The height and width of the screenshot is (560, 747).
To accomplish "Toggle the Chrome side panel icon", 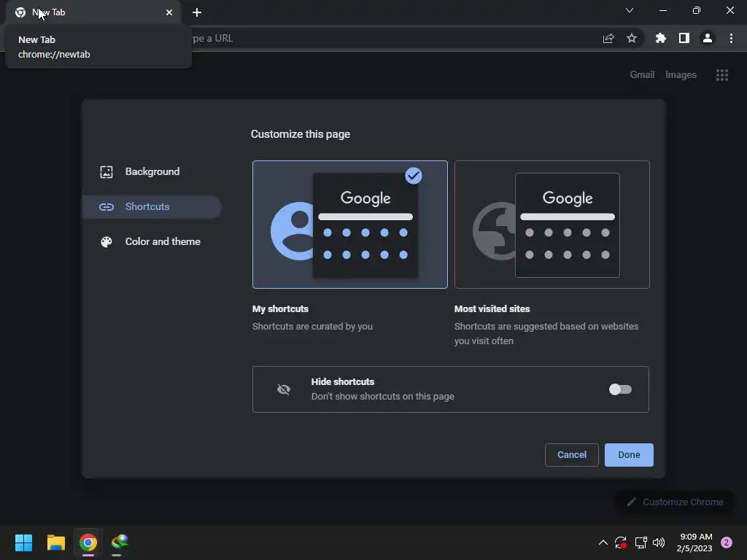I will 684,38.
